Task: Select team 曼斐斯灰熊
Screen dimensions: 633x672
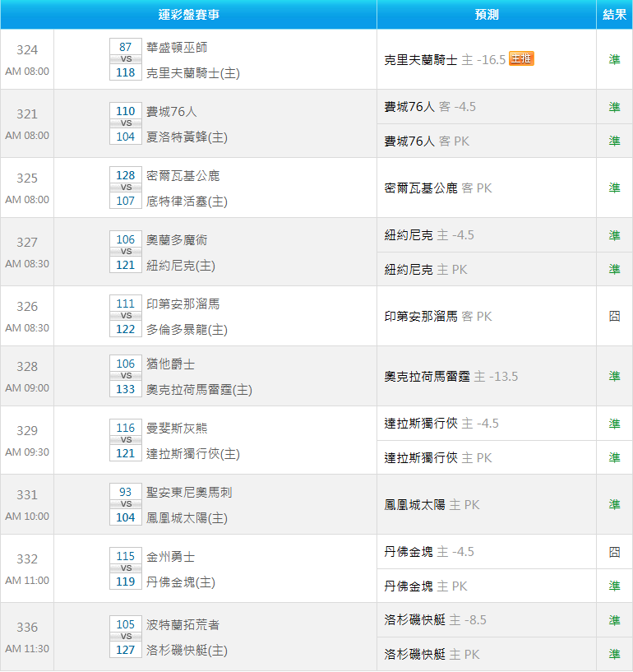Action: (177, 429)
